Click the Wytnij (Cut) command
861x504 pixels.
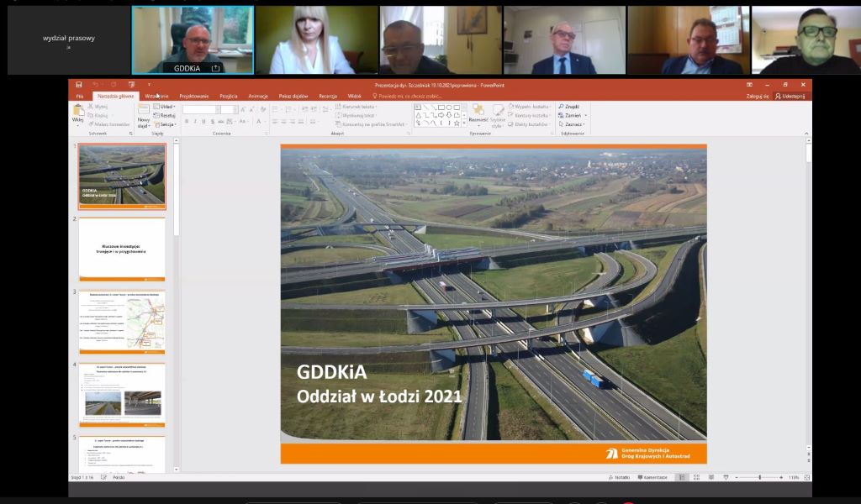point(98,107)
